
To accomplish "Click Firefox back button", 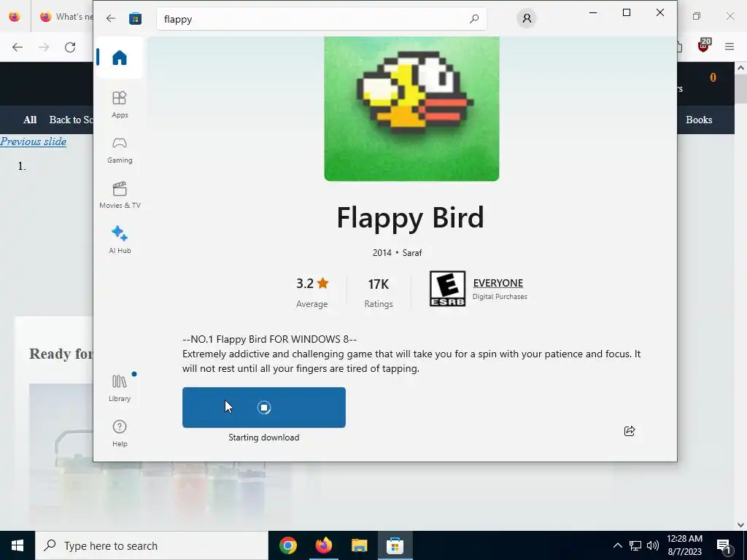I will click(18, 47).
